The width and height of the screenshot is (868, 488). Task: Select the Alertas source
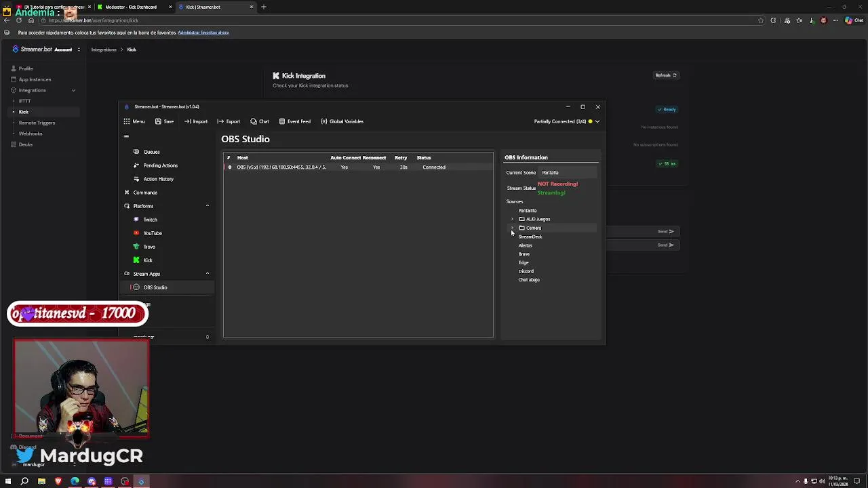[526, 245]
